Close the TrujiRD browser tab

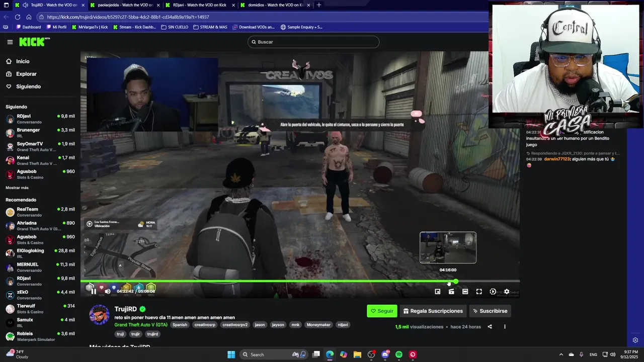(83, 5)
